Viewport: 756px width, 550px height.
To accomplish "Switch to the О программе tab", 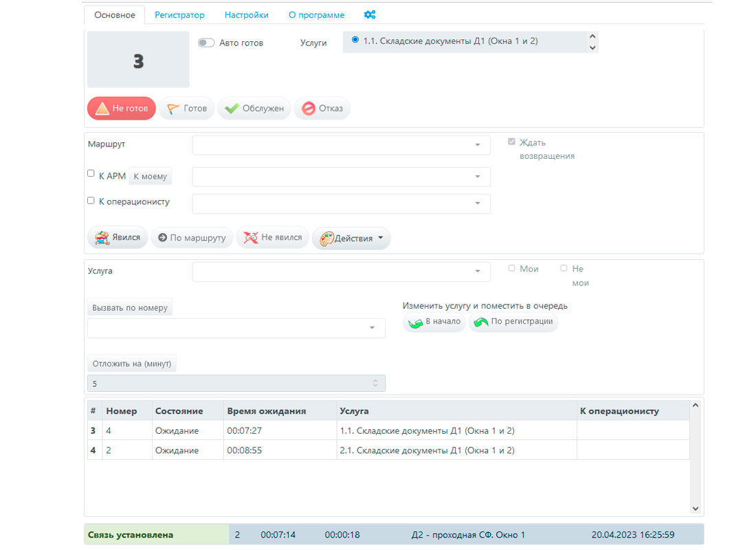I will click(316, 15).
